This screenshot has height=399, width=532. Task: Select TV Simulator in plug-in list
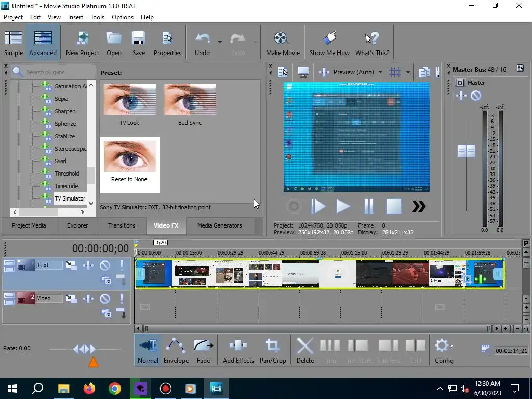pyautogui.click(x=70, y=198)
